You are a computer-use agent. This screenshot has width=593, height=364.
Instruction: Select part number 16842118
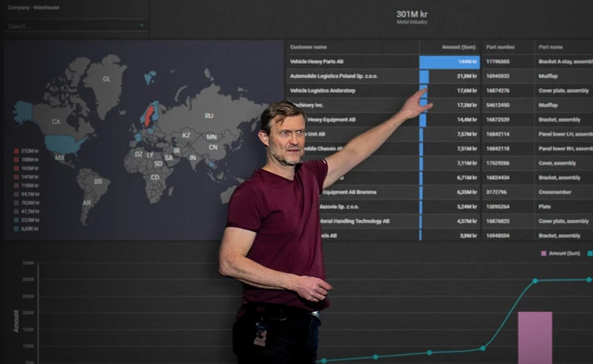click(497, 149)
